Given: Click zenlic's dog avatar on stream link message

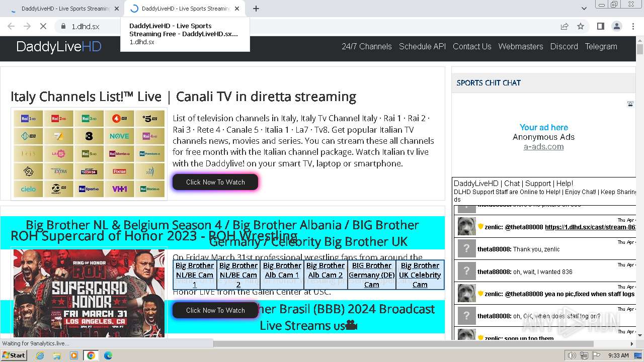Looking at the screenshot, I should (x=467, y=226).
